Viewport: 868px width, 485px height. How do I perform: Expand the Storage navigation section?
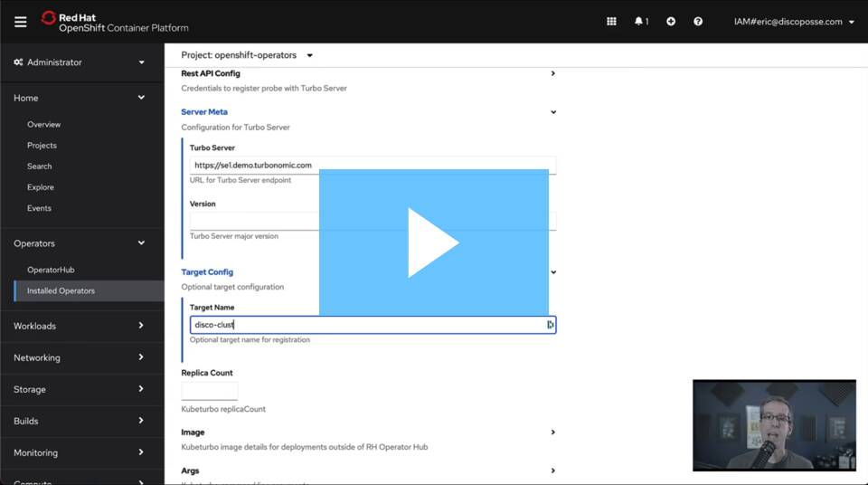click(82, 389)
